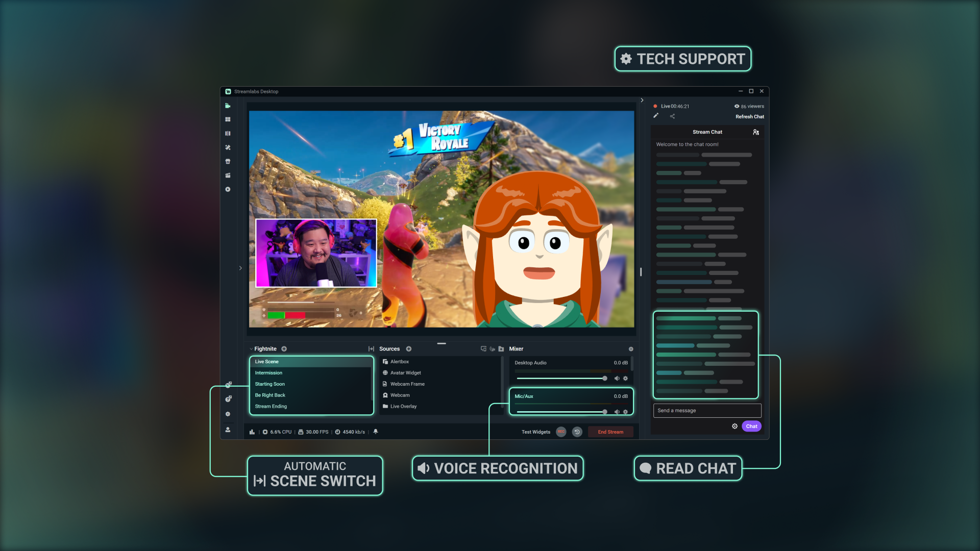The image size is (980, 551).
Task: Open the Studio tools wrench-pencil sidebar icon
Action: pos(228,147)
